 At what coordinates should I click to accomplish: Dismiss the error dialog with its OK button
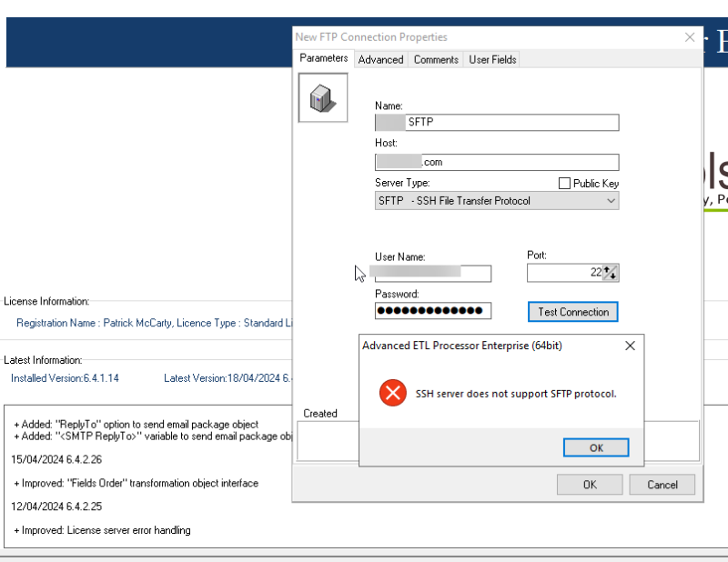tap(596, 447)
